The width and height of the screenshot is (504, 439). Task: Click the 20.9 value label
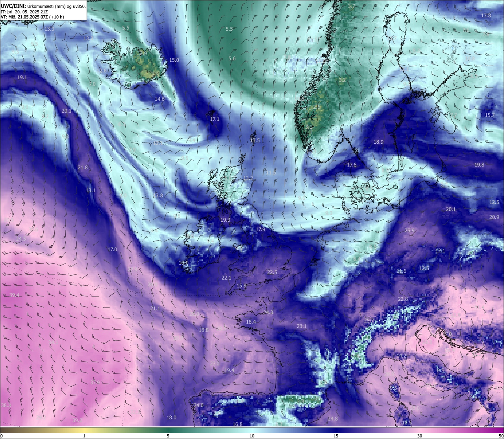pyautogui.click(x=494, y=217)
